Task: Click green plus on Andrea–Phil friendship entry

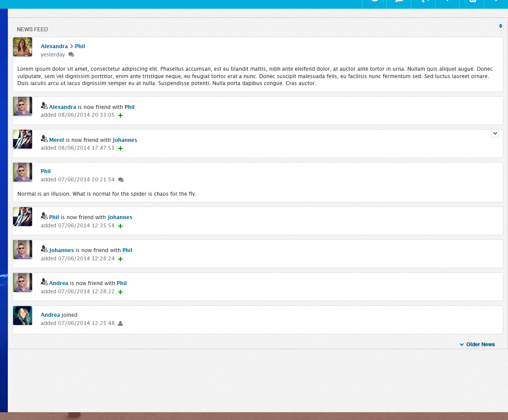Action: tap(120, 292)
